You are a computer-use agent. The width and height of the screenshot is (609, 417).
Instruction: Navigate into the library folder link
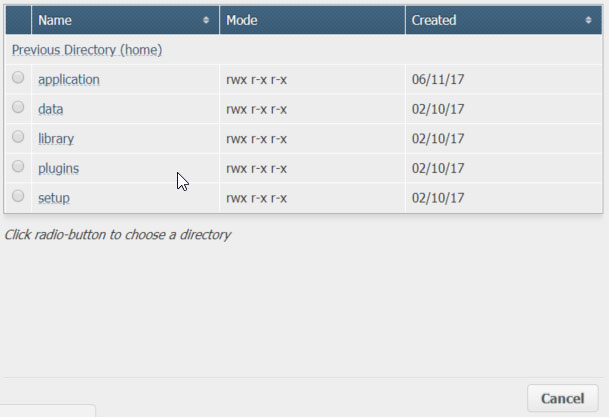(x=56, y=138)
